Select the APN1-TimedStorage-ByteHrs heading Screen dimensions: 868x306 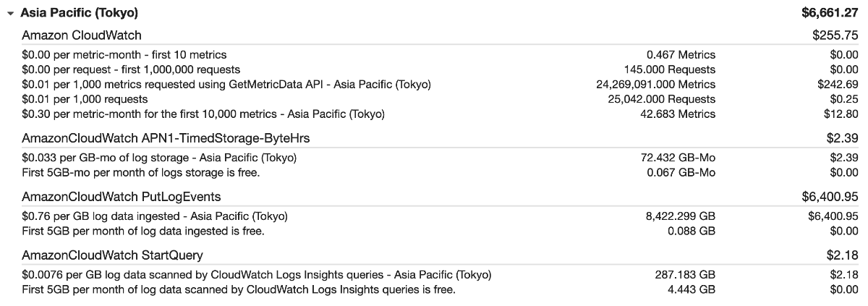click(x=166, y=137)
